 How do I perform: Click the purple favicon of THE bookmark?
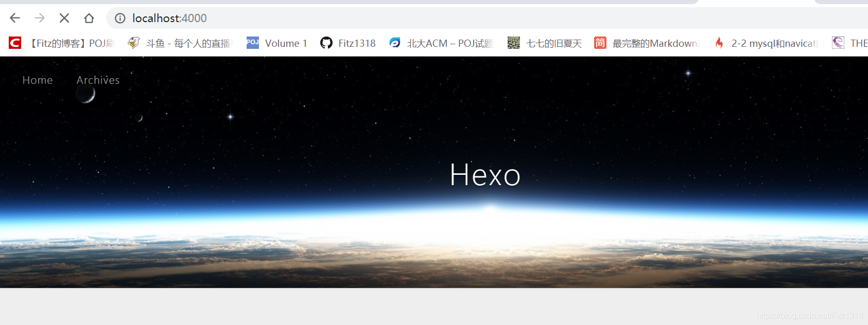(x=838, y=43)
